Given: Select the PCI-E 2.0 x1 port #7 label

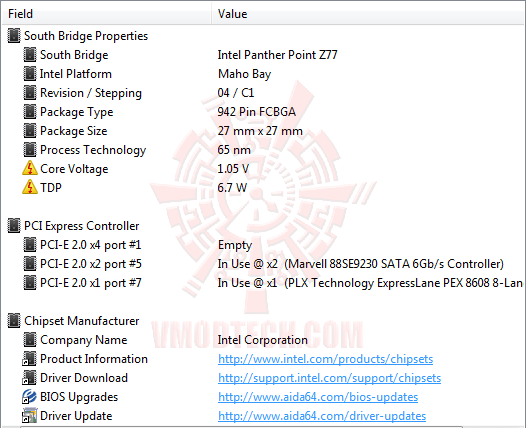Looking at the screenshot, I should pyautogui.click(x=91, y=283).
